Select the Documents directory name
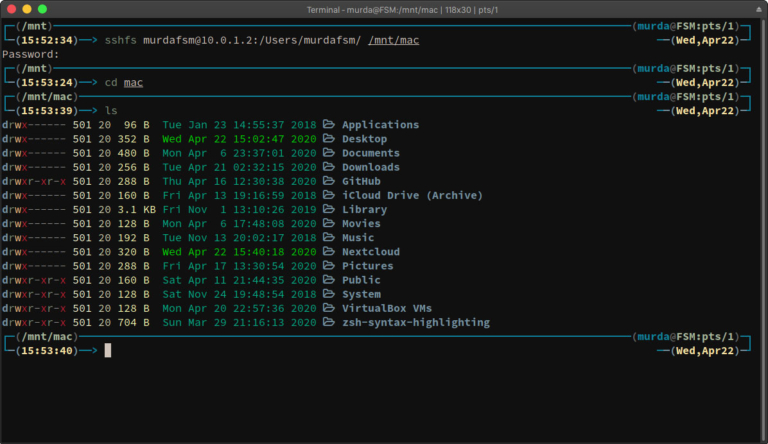Image resolution: width=768 pixels, height=444 pixels. pyautogui.click(x=371, y=153)
